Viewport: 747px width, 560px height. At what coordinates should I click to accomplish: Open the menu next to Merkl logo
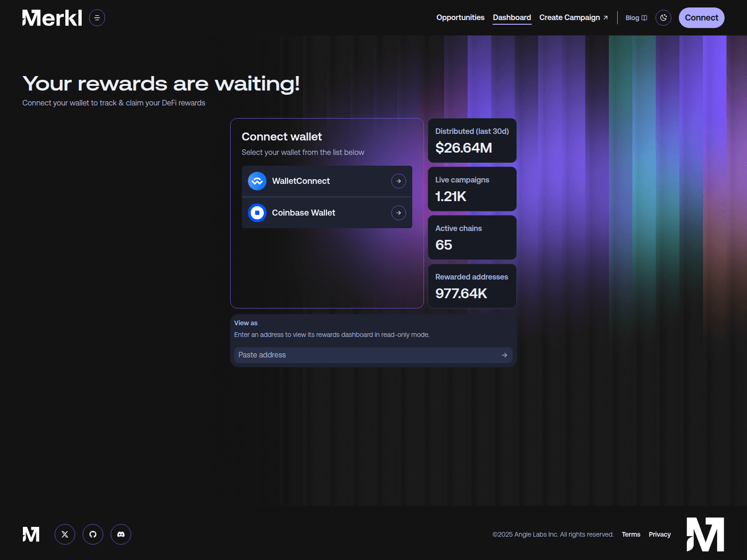pyautogui.click(x=97, y=18)
